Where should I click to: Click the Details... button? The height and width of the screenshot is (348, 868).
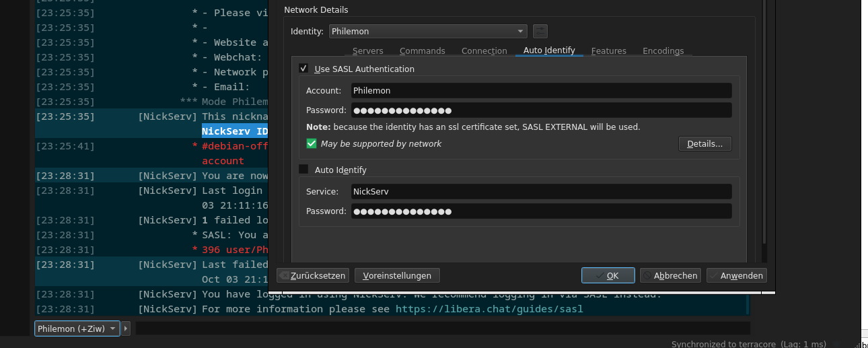point(704,143)
